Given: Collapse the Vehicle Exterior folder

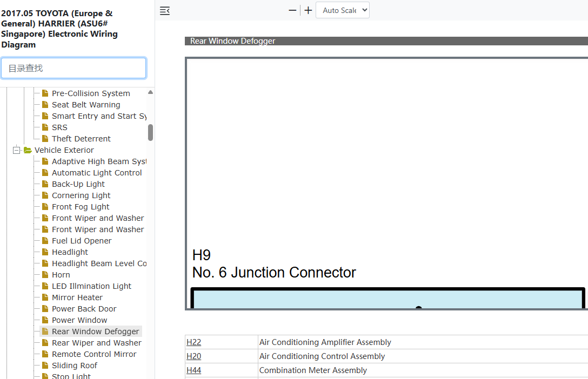Looking at the screenshot, I should pos(17,150).
